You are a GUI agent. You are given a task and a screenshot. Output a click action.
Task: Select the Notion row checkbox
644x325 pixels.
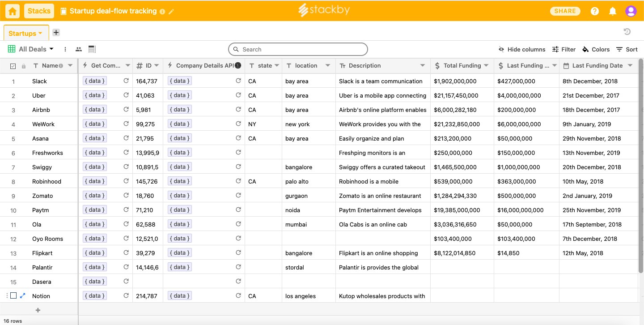click(13, 296)
